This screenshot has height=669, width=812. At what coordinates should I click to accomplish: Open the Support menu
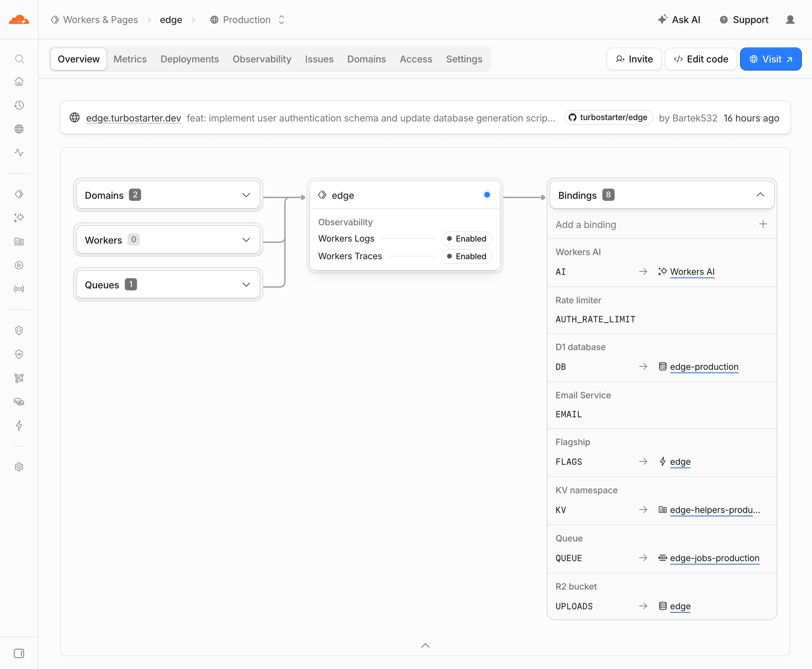click(x=744, y=20)
